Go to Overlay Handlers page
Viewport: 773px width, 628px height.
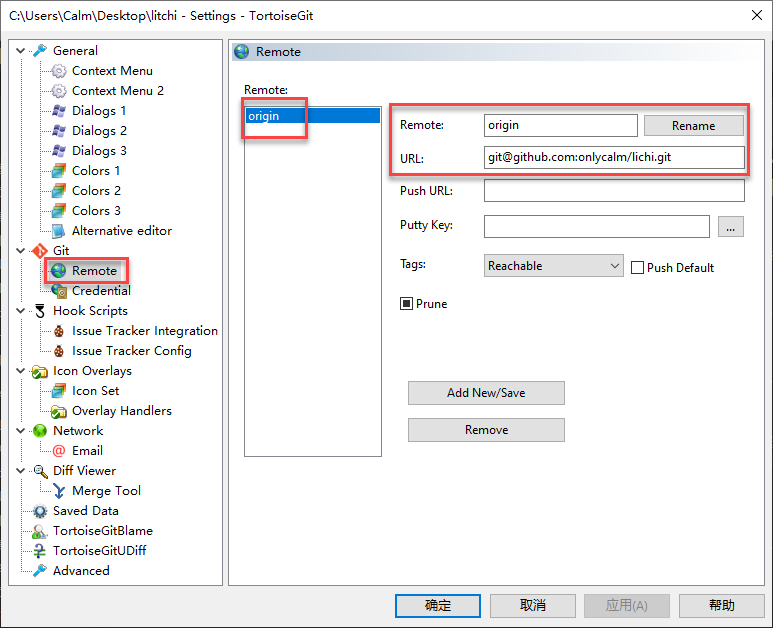122,411
